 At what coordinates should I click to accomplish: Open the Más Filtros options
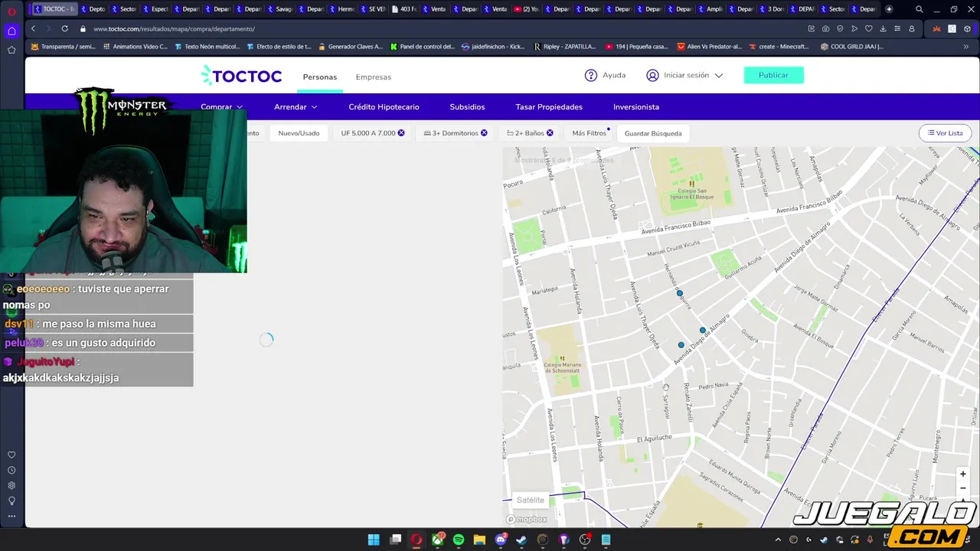click(590, 133)
